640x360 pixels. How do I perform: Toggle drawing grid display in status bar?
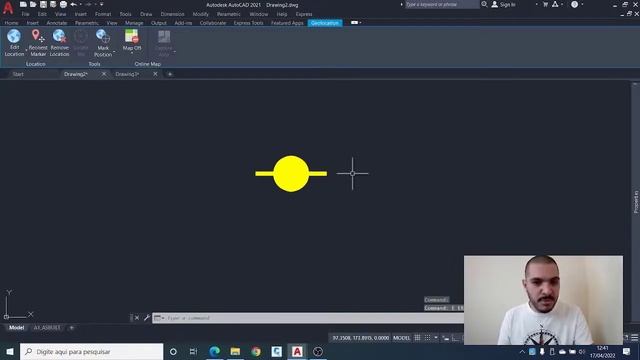pos(417,338)
